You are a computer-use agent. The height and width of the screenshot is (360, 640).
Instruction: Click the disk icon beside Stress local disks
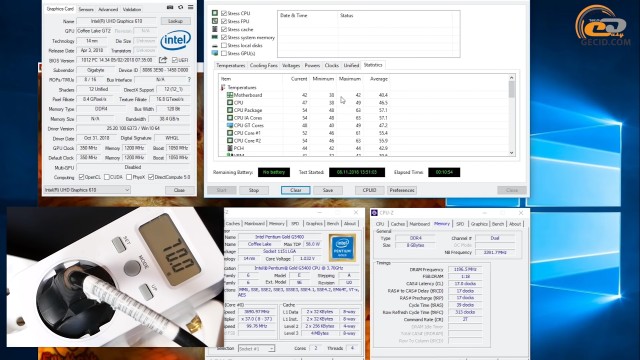[215, 45]
